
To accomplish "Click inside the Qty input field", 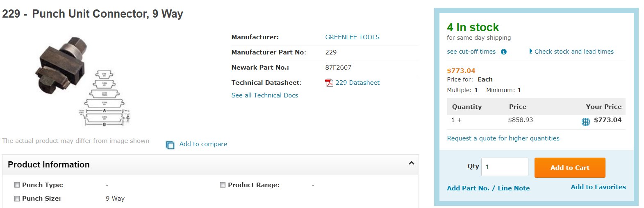I will point(505,167).
